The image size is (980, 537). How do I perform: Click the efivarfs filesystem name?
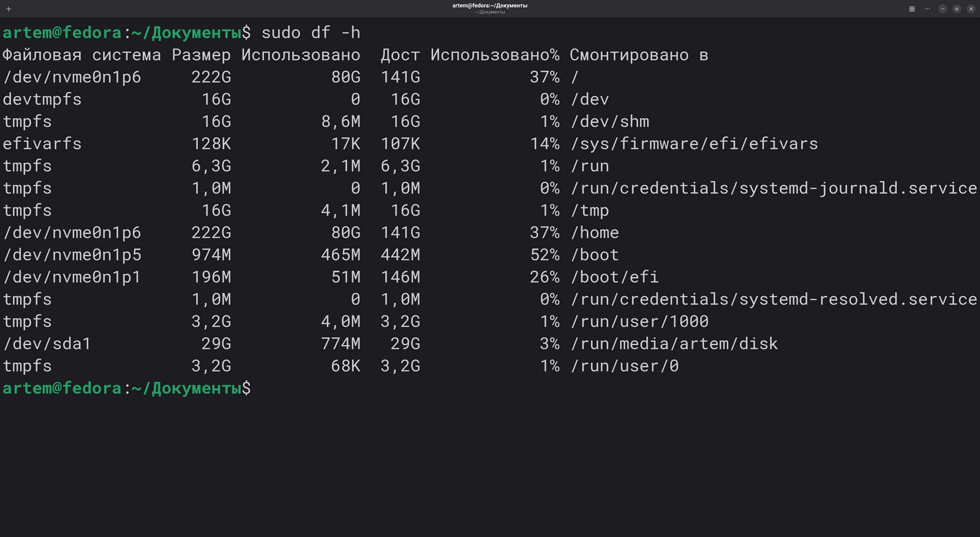[x=42, y=144]
